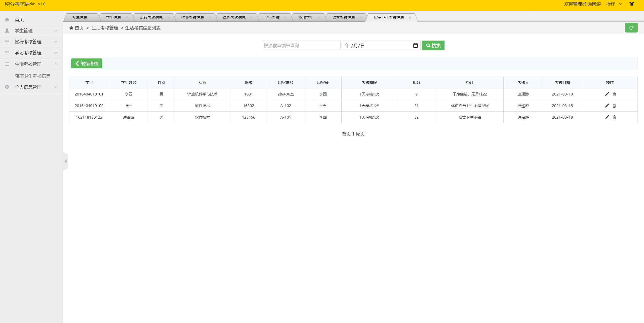Switch to the 作业考核信息 tab
The width and height of the screenshot is (644, 323).
coord(193,17)
